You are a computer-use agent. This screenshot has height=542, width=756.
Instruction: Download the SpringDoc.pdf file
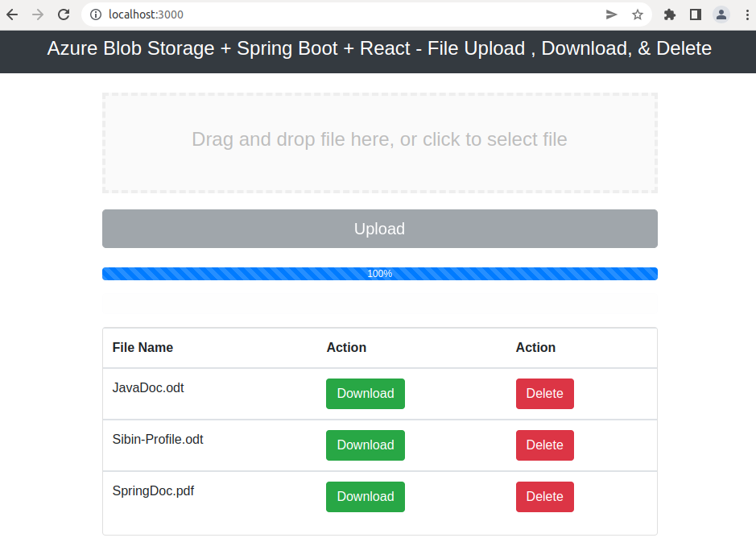pos(366,497)
